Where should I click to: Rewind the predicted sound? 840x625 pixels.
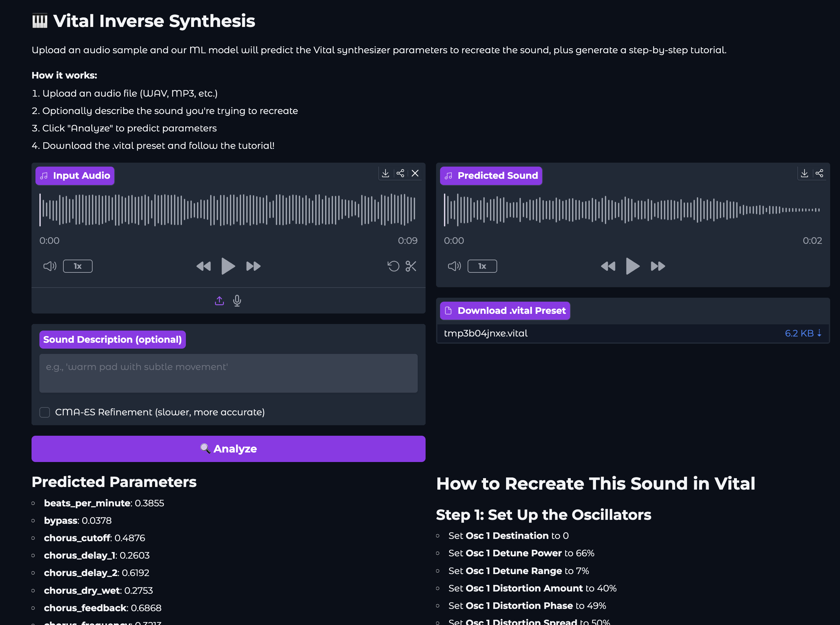[608, 266]
